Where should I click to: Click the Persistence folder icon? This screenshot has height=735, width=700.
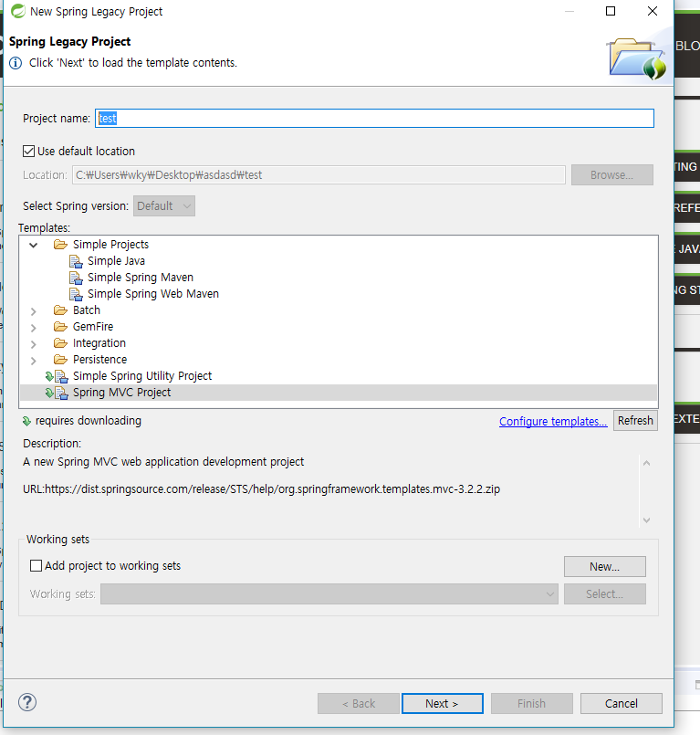point(60,360)
